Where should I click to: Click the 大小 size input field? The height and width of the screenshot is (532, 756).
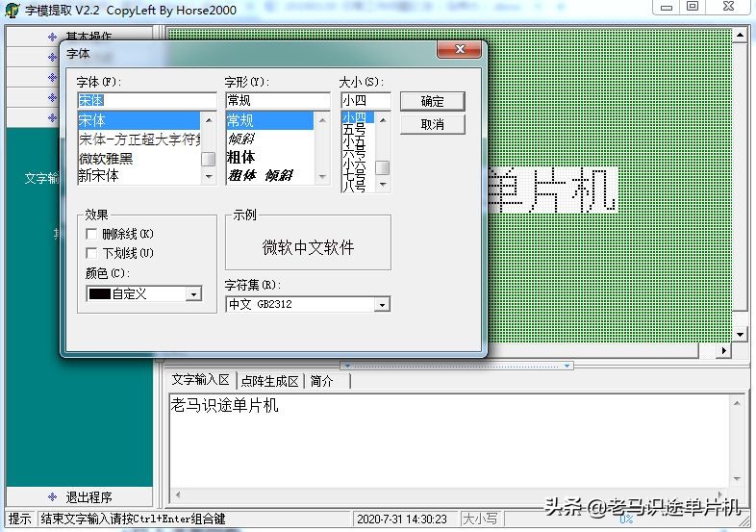pos(365,100)
